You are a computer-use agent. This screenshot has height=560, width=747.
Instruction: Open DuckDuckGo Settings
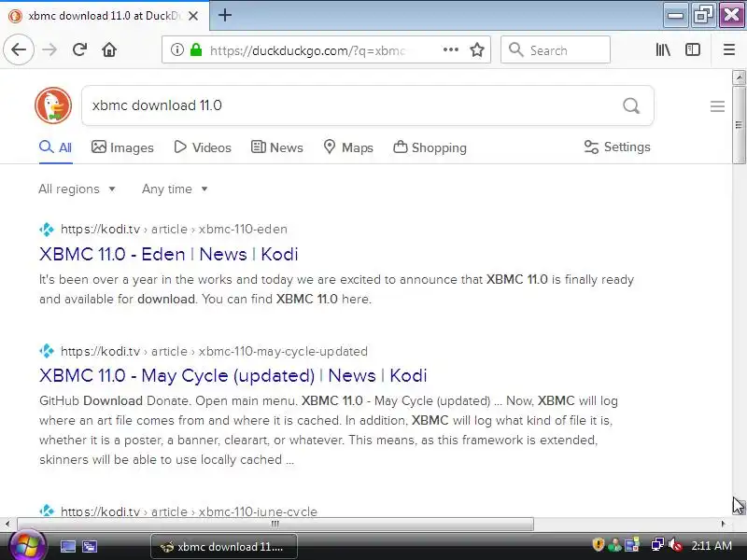tap(617, 147)
